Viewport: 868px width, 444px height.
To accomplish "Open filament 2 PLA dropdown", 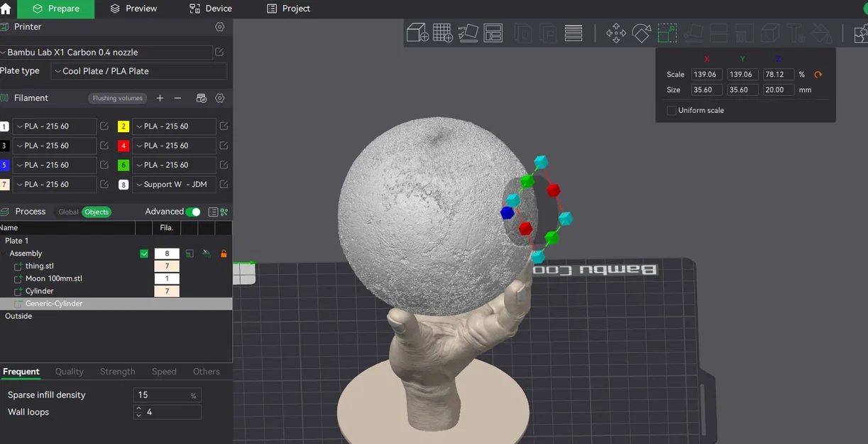I will 174,126.
